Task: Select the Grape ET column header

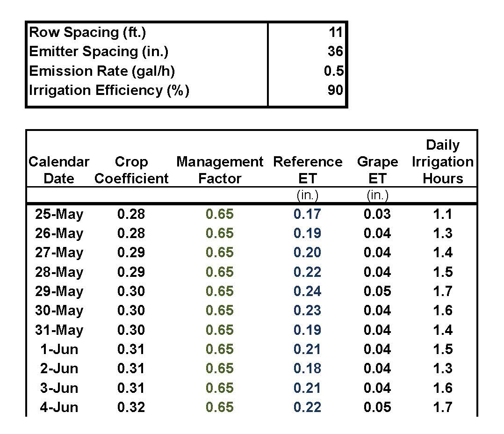Action: 377,170
